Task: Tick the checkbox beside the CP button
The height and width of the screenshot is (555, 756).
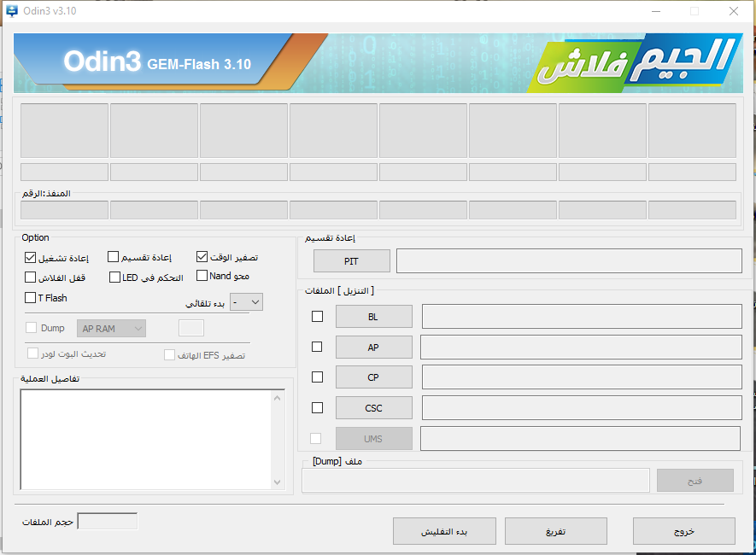Action: 317,377
